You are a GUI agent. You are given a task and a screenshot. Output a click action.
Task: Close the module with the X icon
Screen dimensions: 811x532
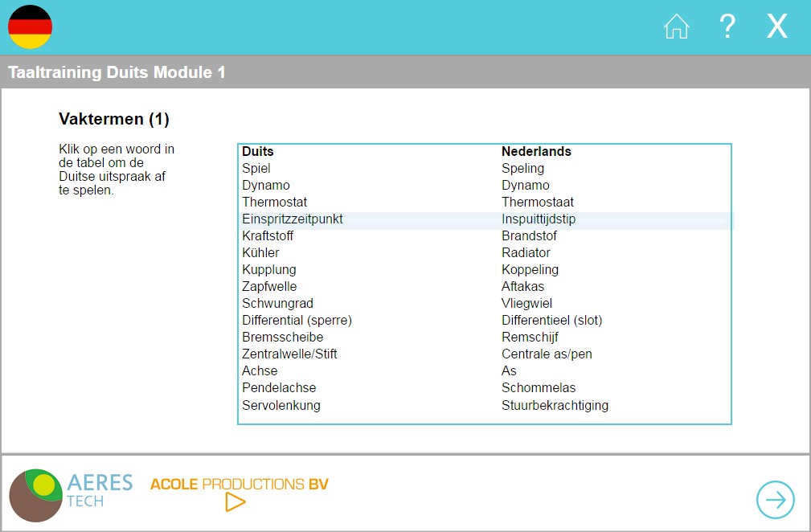pyautogui.click(x=776, y=27)
